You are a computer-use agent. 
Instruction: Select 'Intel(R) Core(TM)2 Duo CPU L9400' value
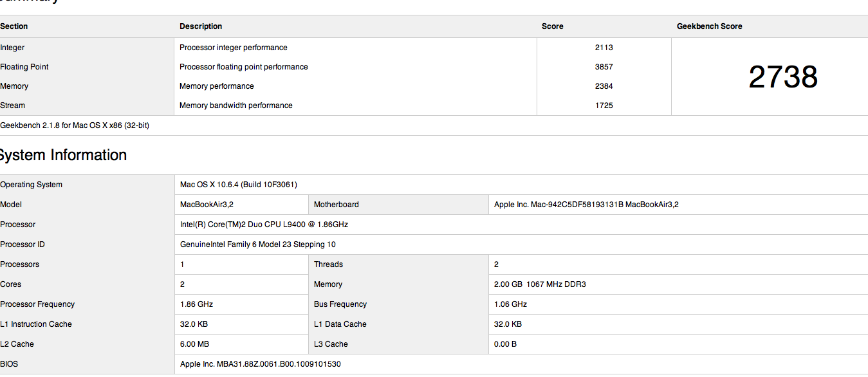click(264, 225)
